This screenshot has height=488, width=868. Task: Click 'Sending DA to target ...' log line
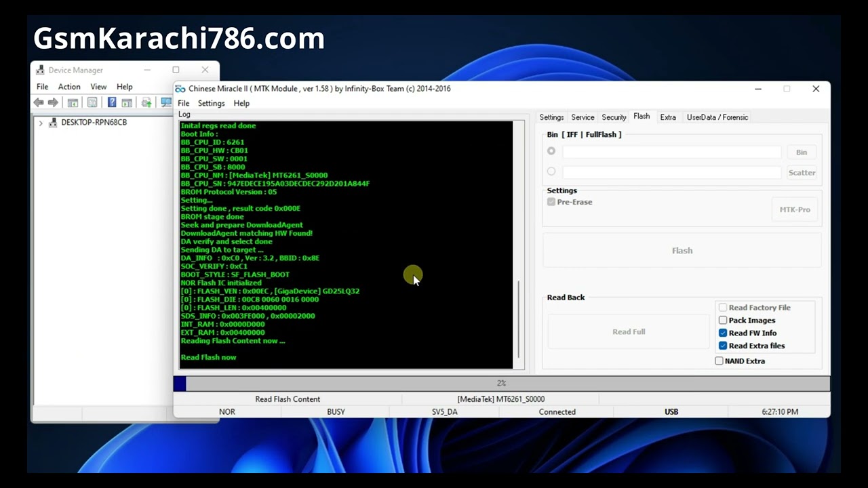[x=222, y=250]
